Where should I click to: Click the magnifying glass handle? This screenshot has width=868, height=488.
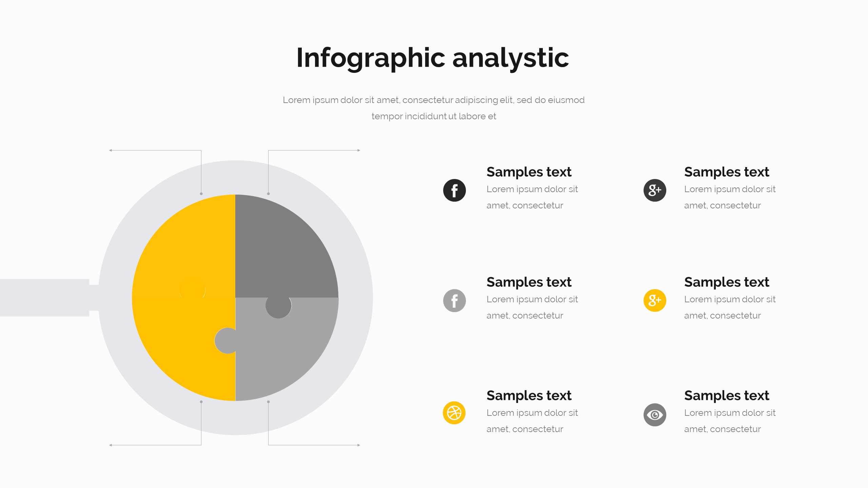44,298
